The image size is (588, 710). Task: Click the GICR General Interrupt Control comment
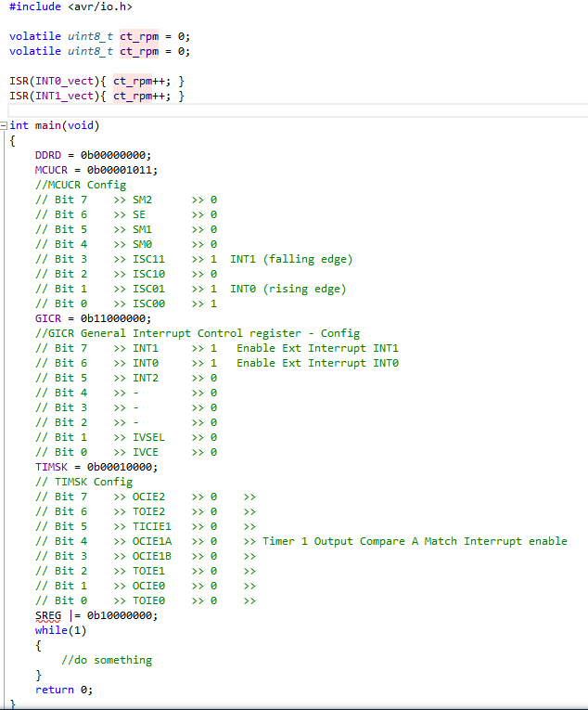tap(198, 334)
